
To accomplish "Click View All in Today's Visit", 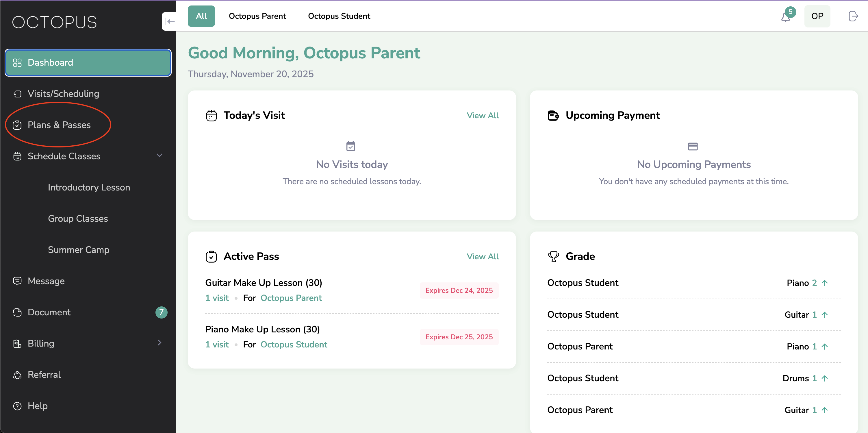I will point(482,115).
